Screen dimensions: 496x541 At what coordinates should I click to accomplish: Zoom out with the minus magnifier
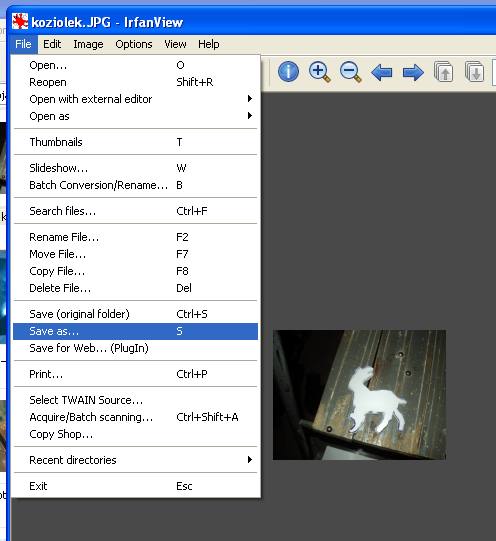(350, 72)
